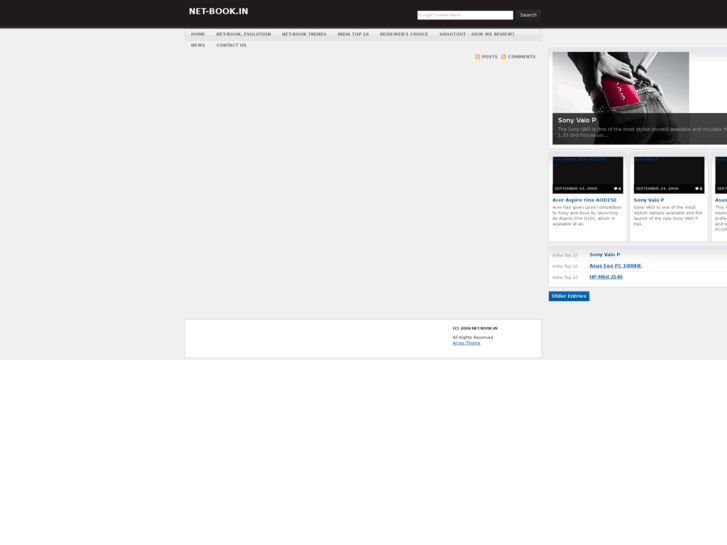Open REVIEWER'S CHOICE menu item

(404, 34)
